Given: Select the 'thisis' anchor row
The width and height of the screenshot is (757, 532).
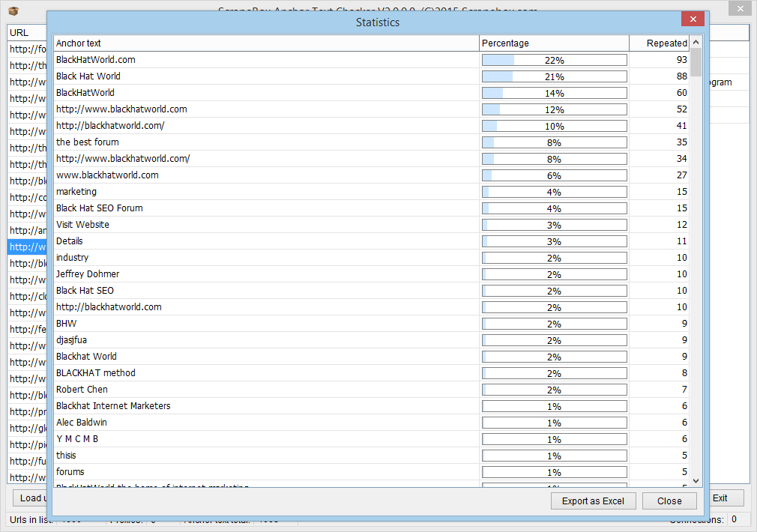Looking at the screenshot, I should click(x=371, y=456).
